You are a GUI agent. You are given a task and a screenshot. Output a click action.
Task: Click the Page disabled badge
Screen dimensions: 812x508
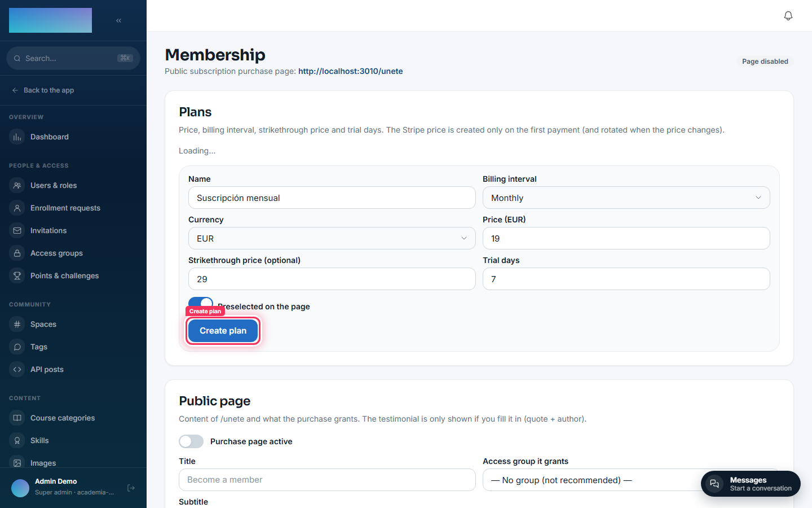coord(765,62)
